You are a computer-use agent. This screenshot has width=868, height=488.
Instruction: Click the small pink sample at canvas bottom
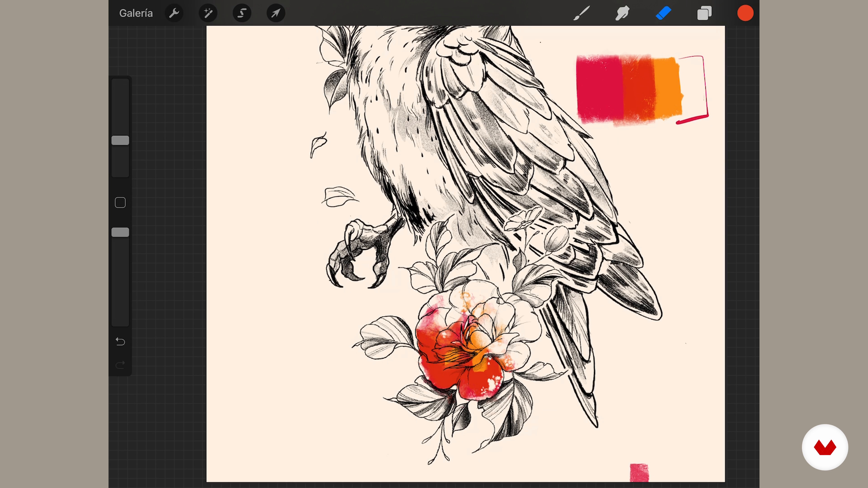pos(639,473)
